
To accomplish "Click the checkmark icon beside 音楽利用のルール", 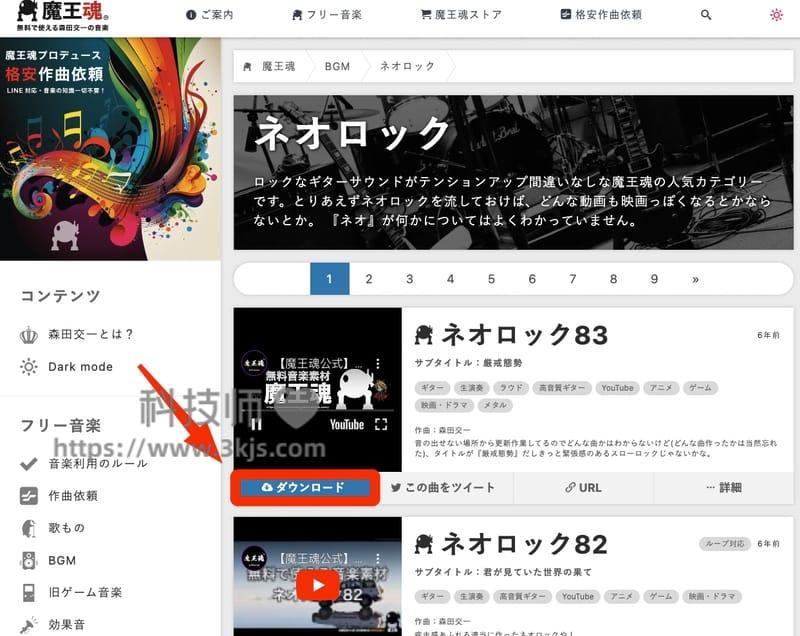I will click(29, 463).
